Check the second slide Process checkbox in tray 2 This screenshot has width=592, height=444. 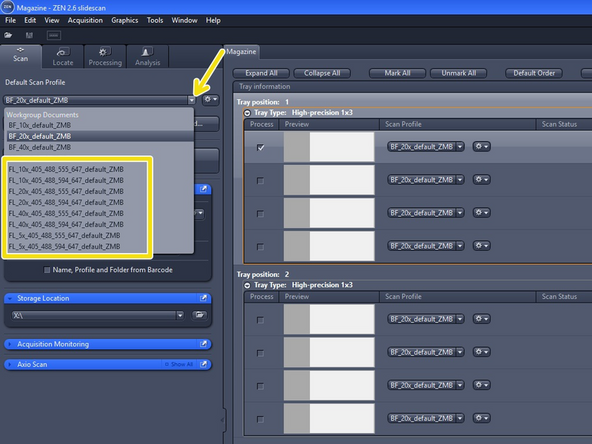point(260,353)
